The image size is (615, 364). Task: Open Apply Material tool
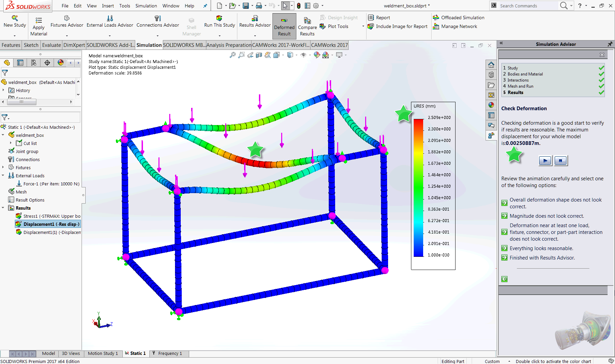39,26
